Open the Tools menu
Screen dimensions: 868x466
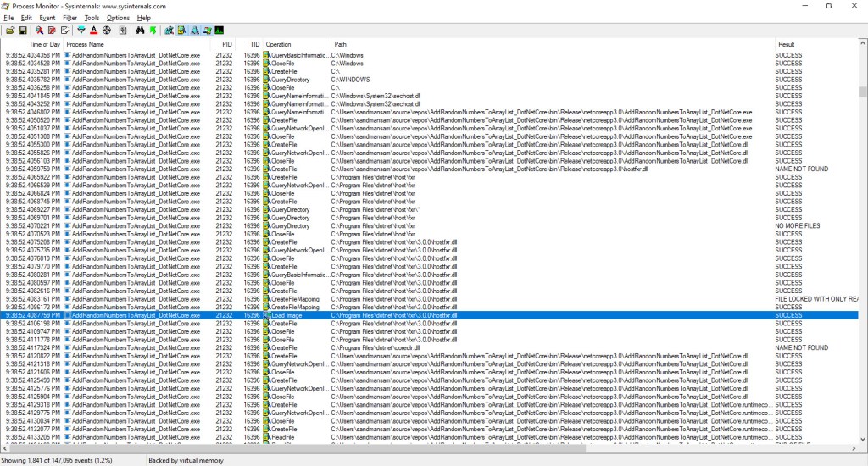92,18
